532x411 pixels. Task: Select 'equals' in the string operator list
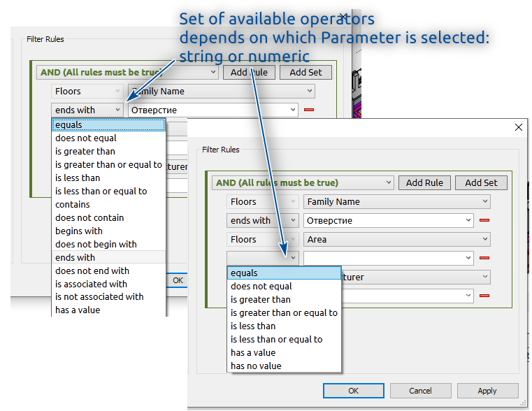point(108,125)
